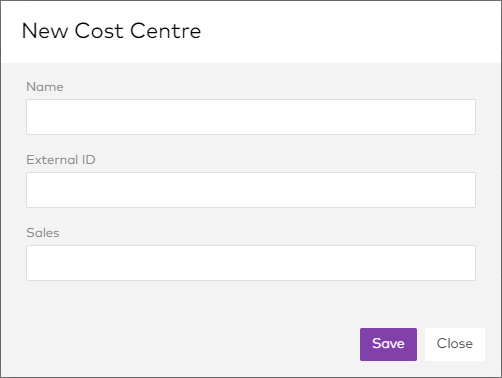Screen dimensions: 502x378
Task: Cancel the form using Close
Action: pos(455,344)
